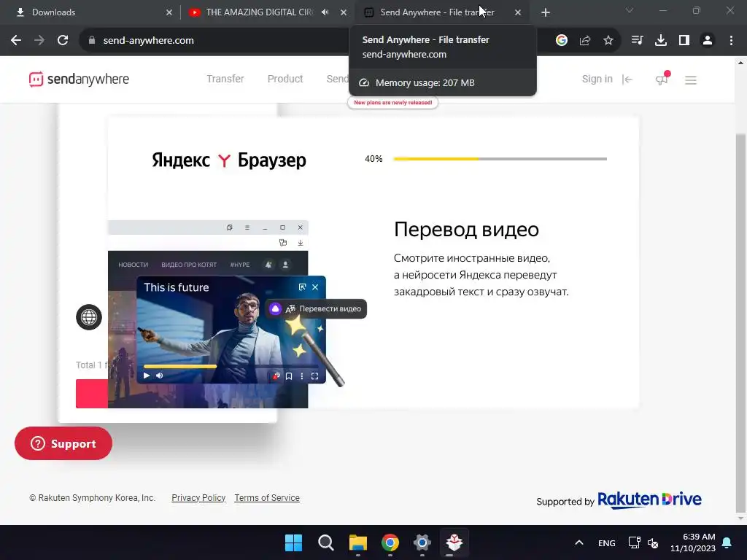This screenshot has width=747, height=560.
Task: Open Chrome from the taskbar
Action: [x=390, y=542]
